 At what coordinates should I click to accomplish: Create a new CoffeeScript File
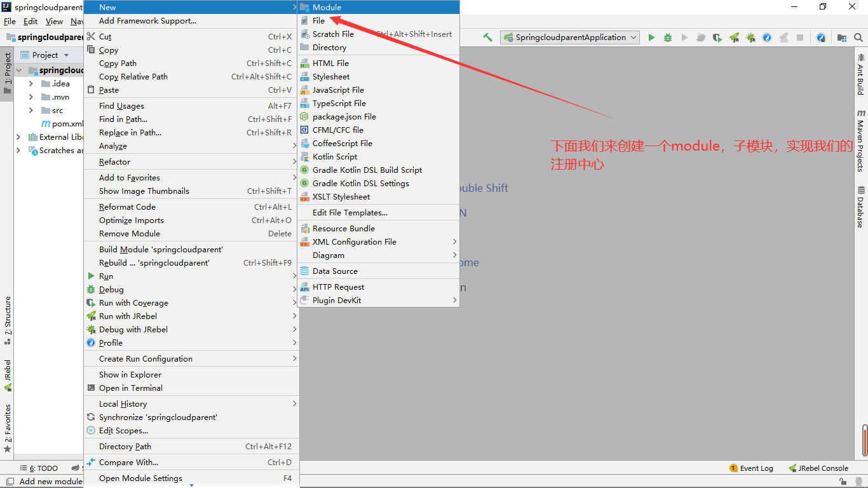coord(378,144)
